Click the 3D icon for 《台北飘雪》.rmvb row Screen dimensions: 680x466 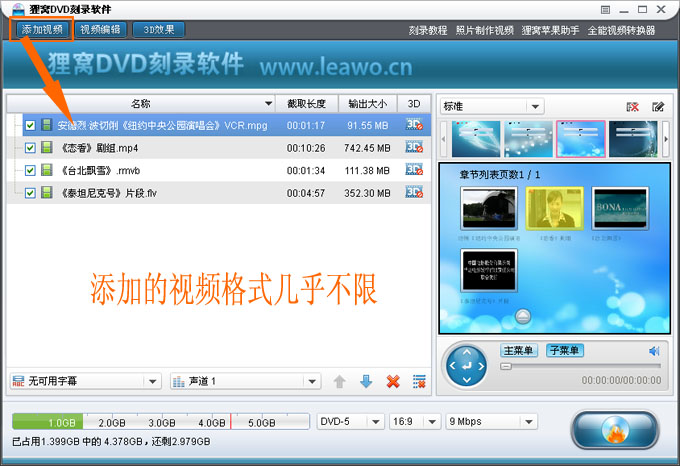[x=414, y=170]
